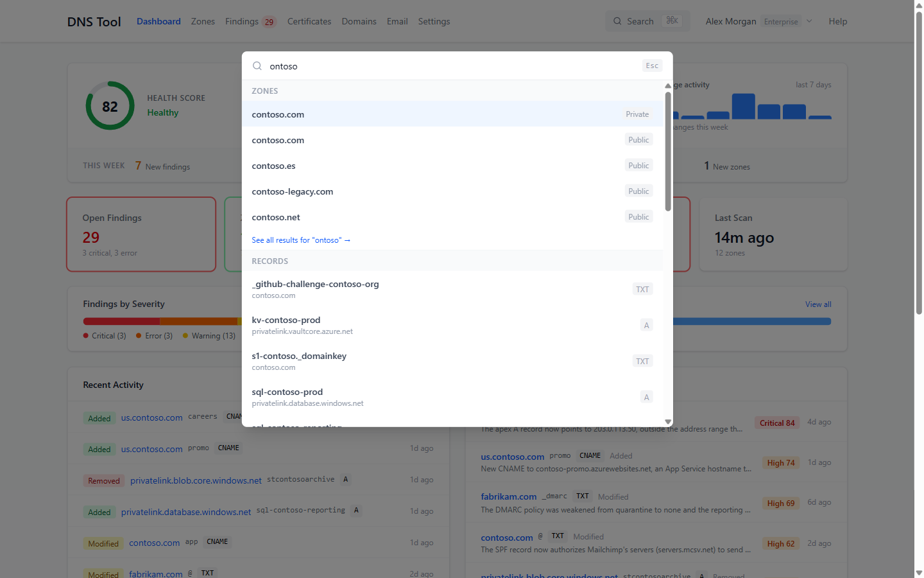Open the _github-challenge-contoso-org TXT record
The image size is (924, 578).
(452, 289)
